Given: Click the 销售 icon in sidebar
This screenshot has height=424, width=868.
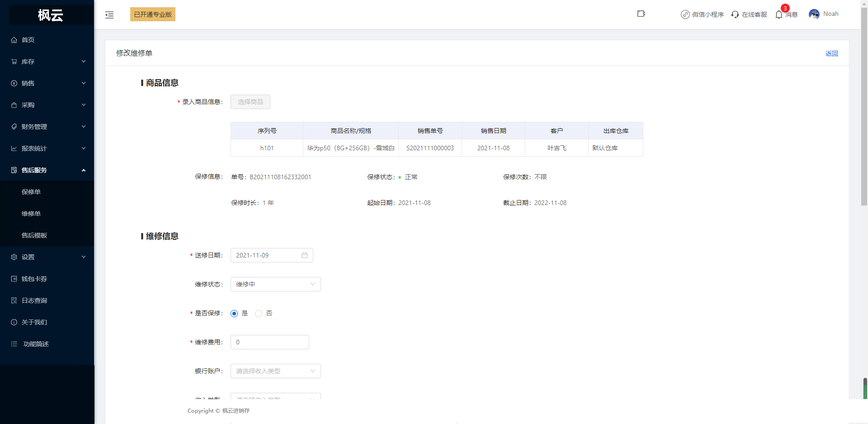Looking at the screenshot, I should [x=14, y=83].
